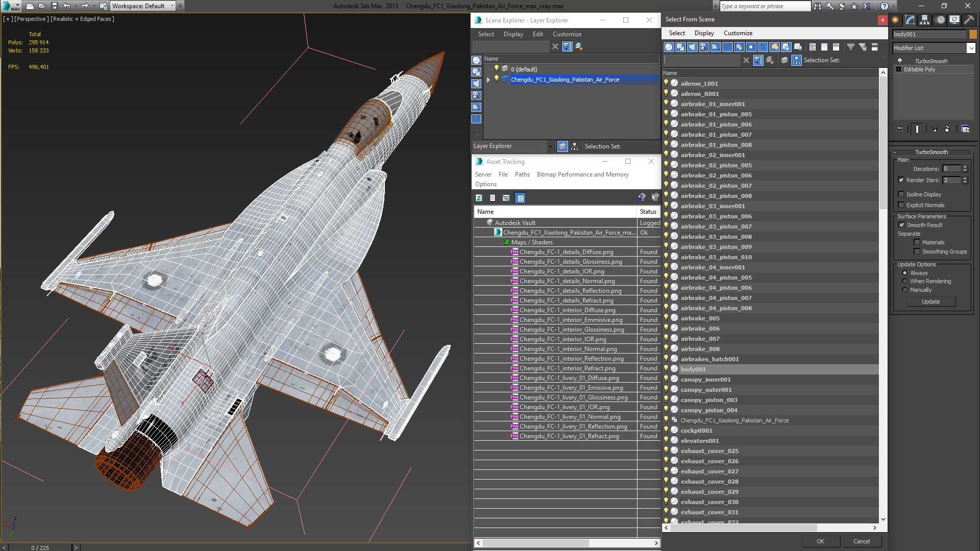Viewport: 980px width, 551px height.
Task: Toggle Smooth Result checkbox
Action: click(901, 225)
